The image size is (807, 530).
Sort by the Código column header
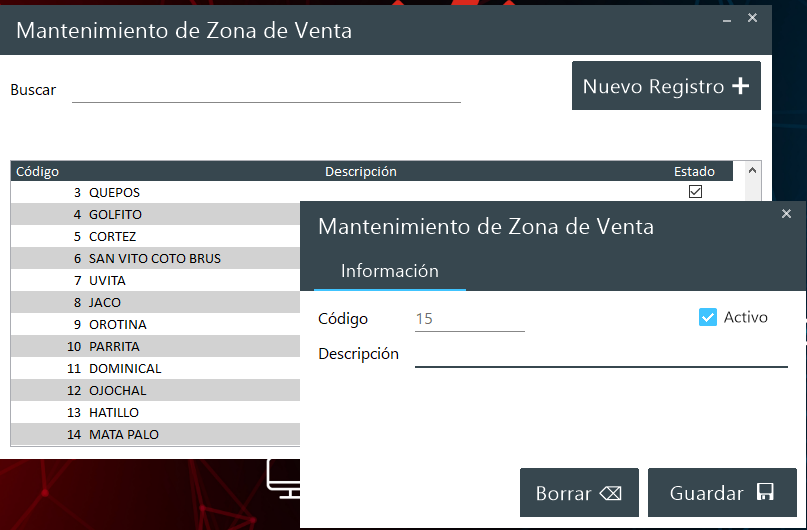coord(38,171)
